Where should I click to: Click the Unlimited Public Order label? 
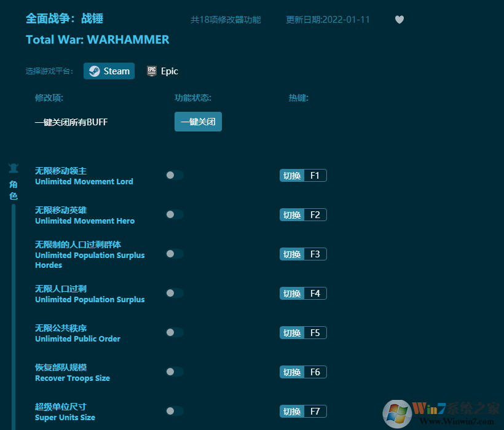tap(78, 338)
